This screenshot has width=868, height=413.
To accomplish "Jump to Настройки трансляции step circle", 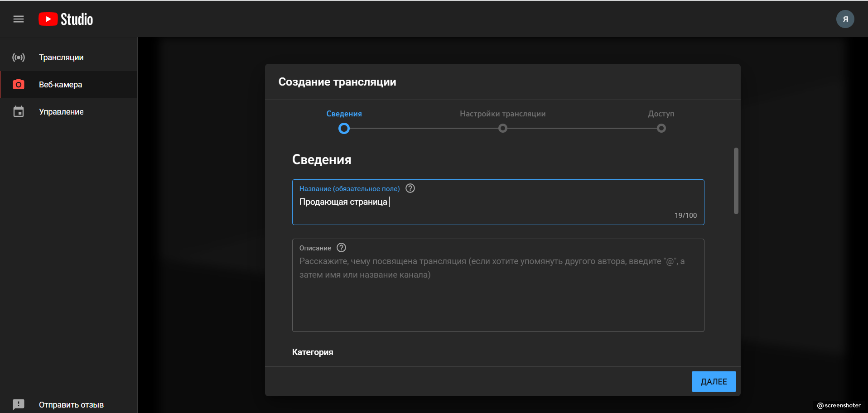I will tap(502, 129).
